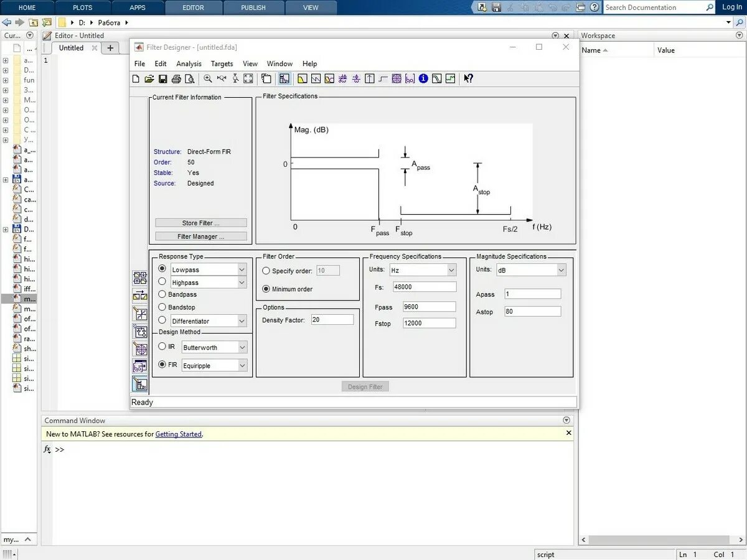The width and height of the screenshot is (747, 560).
Task: Select Minimum order radio button
Action: click(x=266, y=289)
